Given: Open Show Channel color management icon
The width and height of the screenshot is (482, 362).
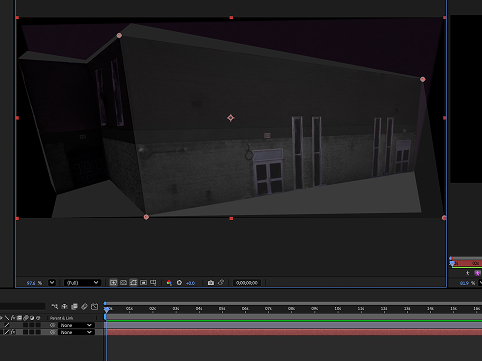Looking at the screenshot, I should 169,283.
